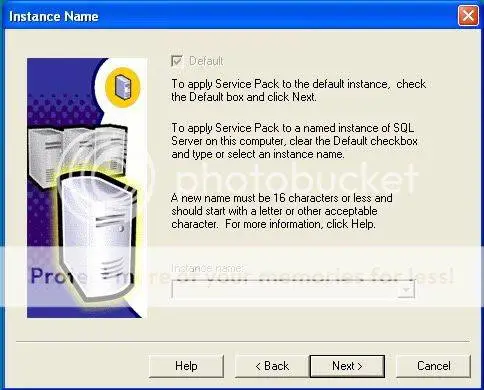Click the 'A new name must be 16 characters' text

[x=282, y=211]
